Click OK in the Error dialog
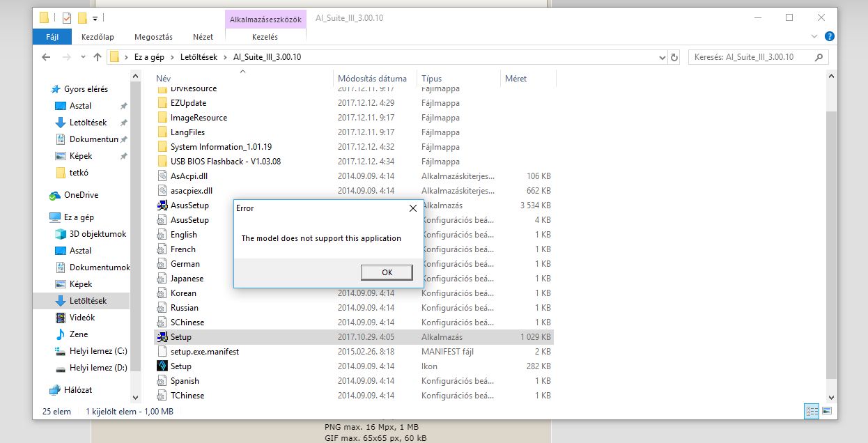Image resolution: width=868 pixels, height=443 pixels. pyautogui.click(x=387, y=272)
